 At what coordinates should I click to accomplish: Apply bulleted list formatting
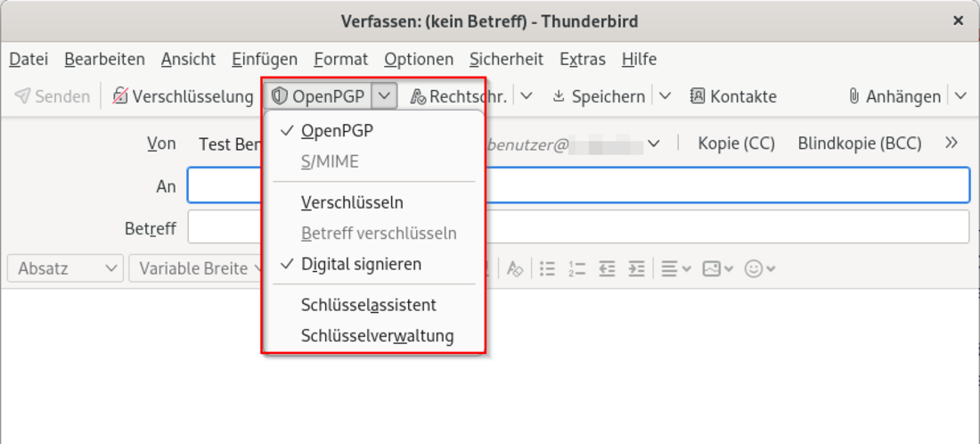click(548, 269)
